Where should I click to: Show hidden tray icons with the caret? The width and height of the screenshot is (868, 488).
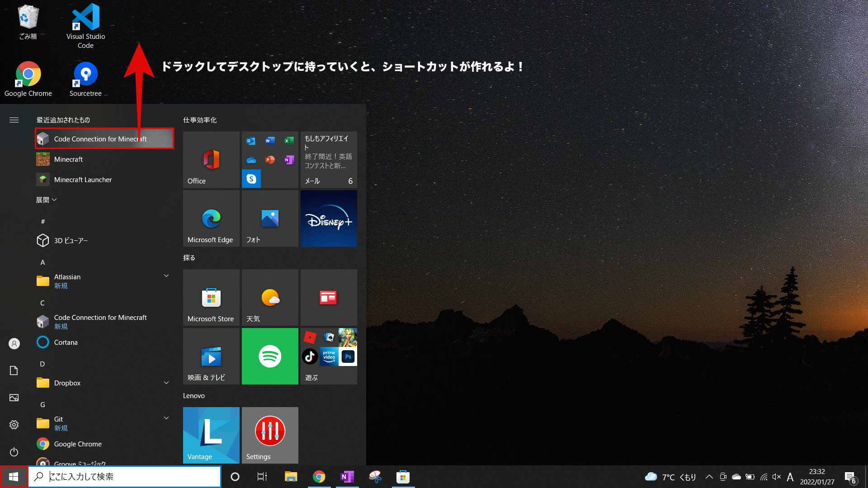pyautogui.click(x=709, y=477)
